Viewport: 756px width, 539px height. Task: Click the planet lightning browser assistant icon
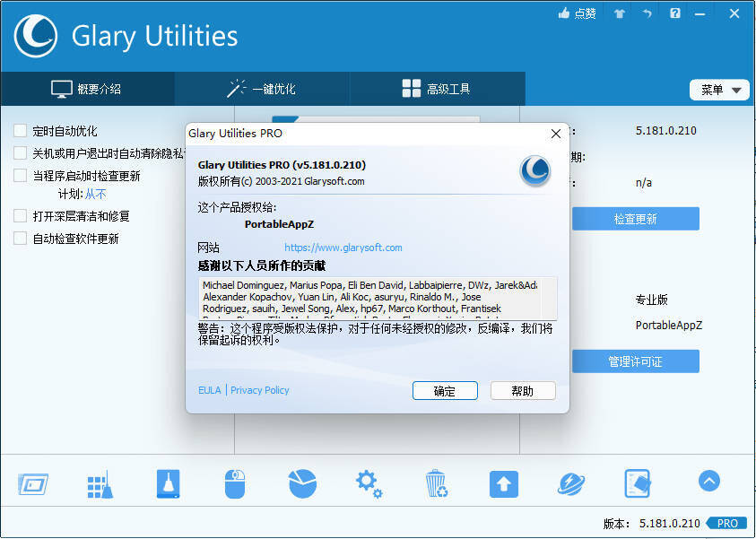(571, 483)
